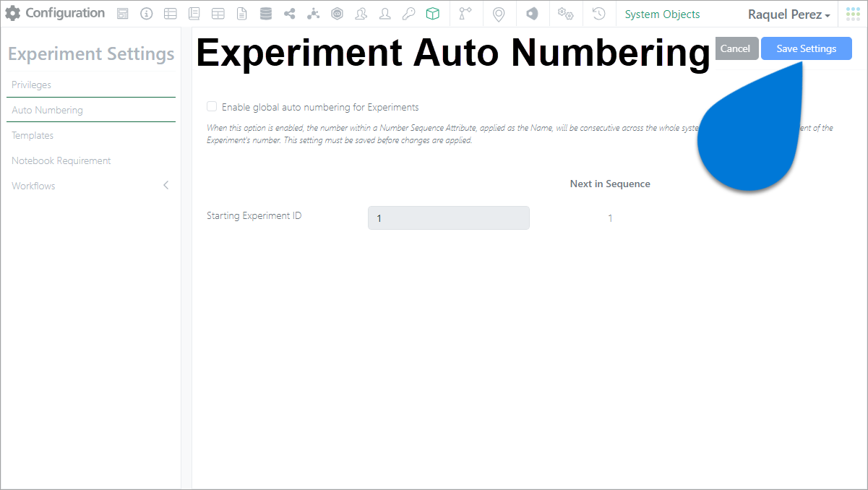Open the apps grid icon
868x490 pixels.
coord(853,14)
